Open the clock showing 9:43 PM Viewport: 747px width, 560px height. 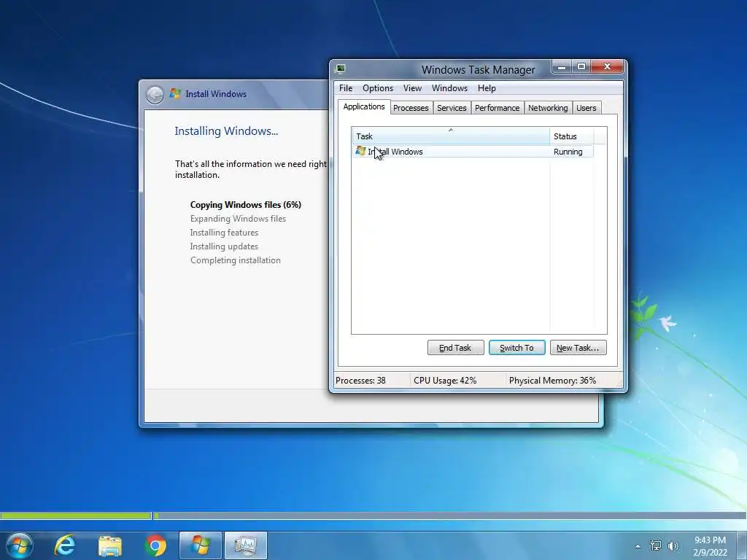point(710,540)
